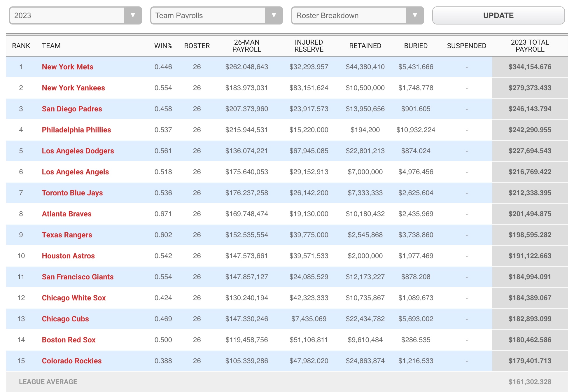The image size is (574, 392).
Task: Open New York Yankees team link
Action: coord(73,88)
